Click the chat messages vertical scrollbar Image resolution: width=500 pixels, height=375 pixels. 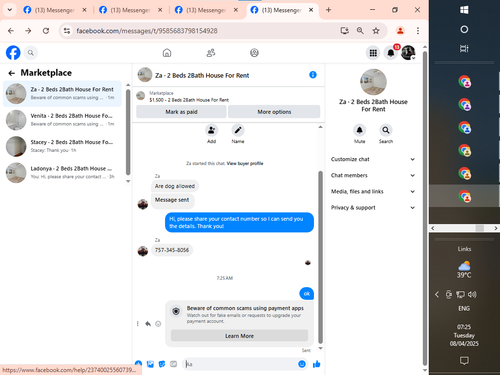[x=320, y=257]
